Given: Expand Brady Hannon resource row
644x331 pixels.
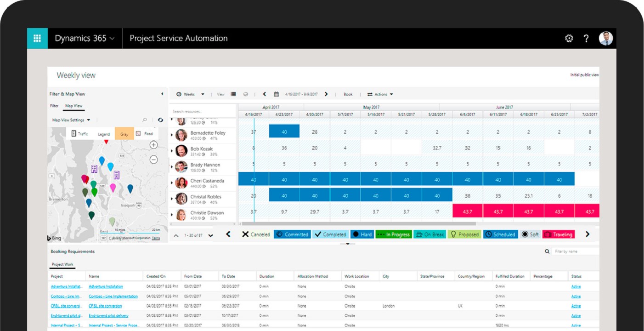Looking at the screenshot, I should pos(172,167).
